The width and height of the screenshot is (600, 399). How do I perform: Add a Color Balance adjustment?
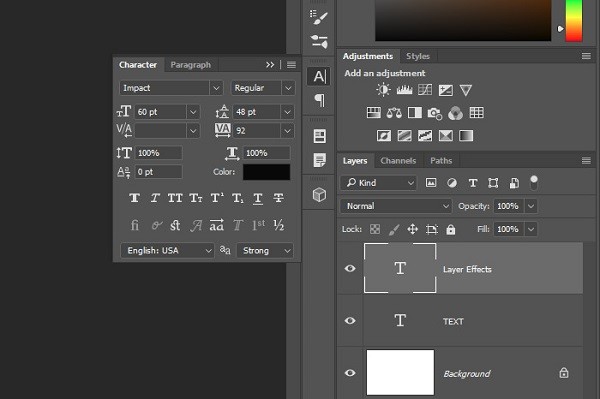point(394,113)
